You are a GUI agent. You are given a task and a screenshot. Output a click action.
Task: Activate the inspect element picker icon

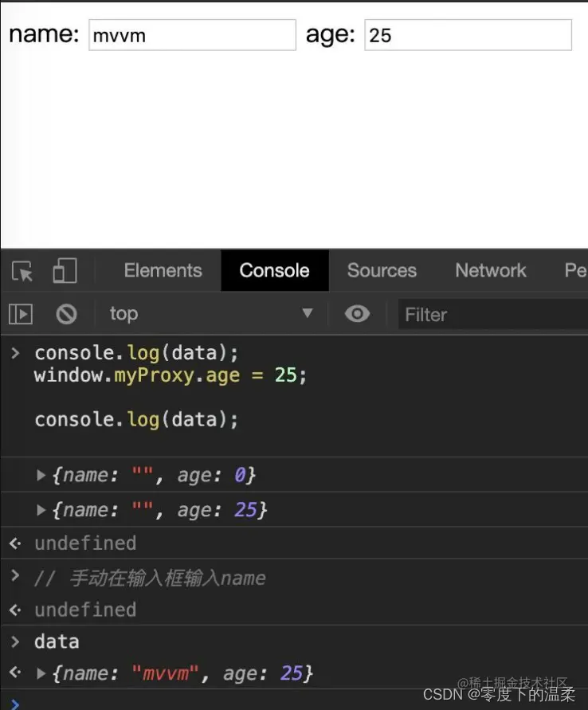(22, 271)
